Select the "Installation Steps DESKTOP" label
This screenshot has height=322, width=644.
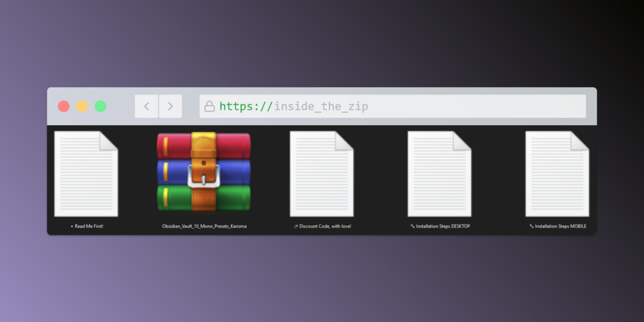click(x=440, y=226)
